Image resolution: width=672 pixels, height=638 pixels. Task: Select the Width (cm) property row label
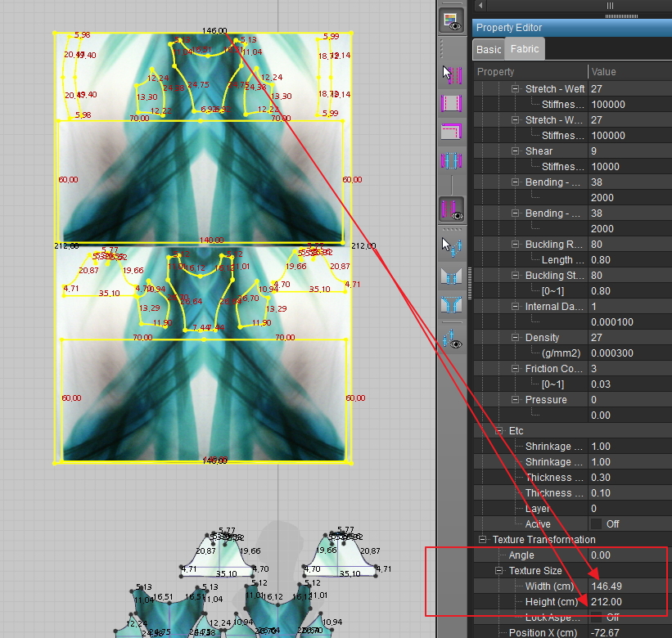coord(549,586)
